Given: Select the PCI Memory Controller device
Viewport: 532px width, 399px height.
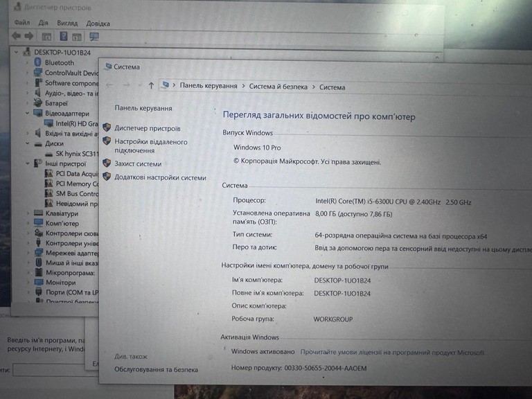Looking at the screenshot, I should (77, 184).
